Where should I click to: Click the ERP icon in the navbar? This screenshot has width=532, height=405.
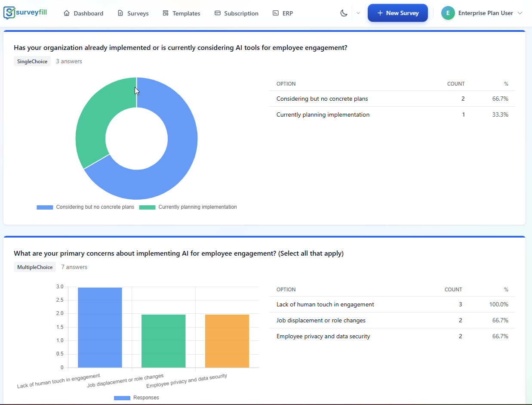click(275, 13)
